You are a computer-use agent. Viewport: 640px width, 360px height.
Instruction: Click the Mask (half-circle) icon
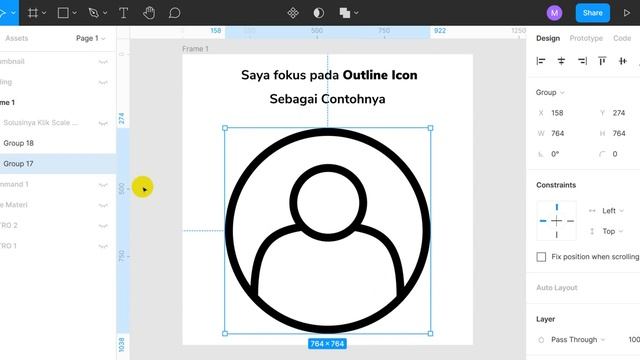(x=319, y=13)
